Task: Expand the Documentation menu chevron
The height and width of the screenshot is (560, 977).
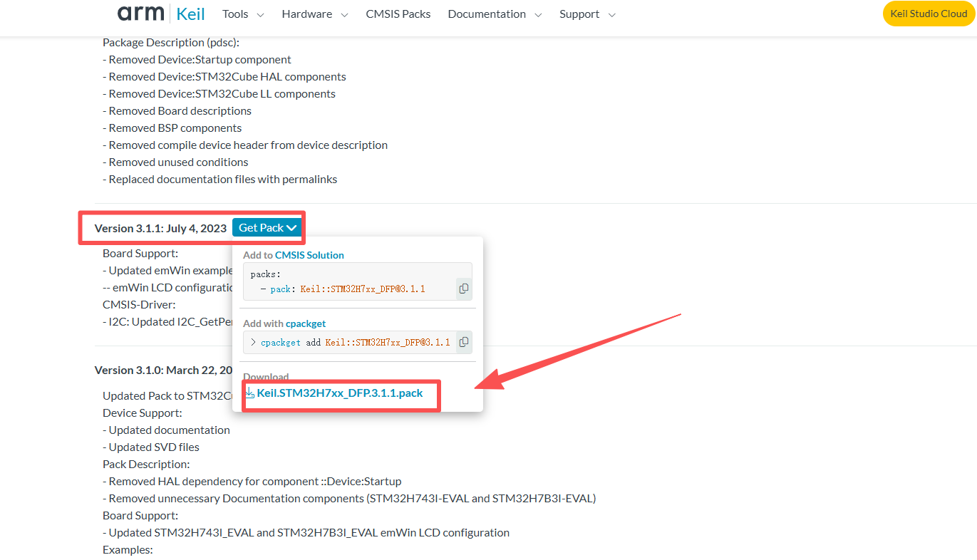Action: point(537,15)
